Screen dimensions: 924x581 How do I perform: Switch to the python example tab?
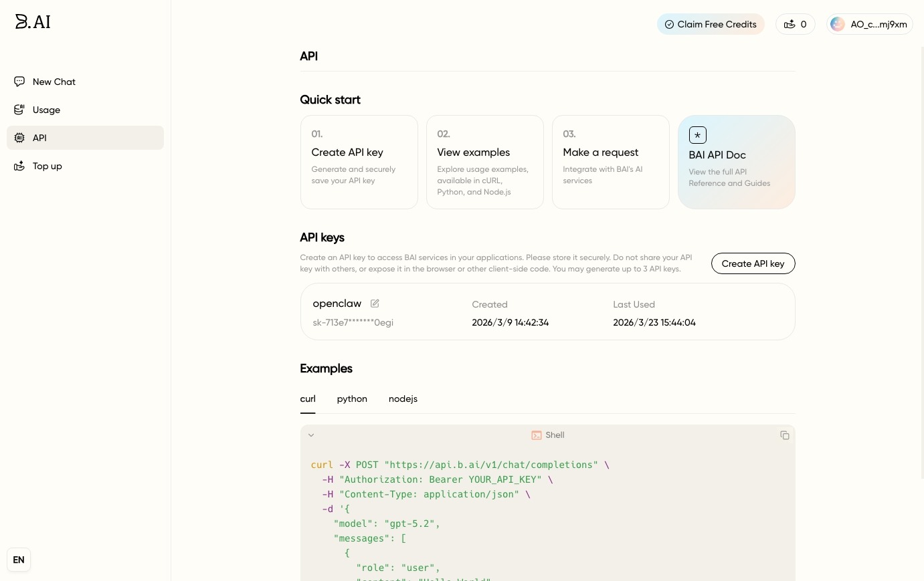352,399
